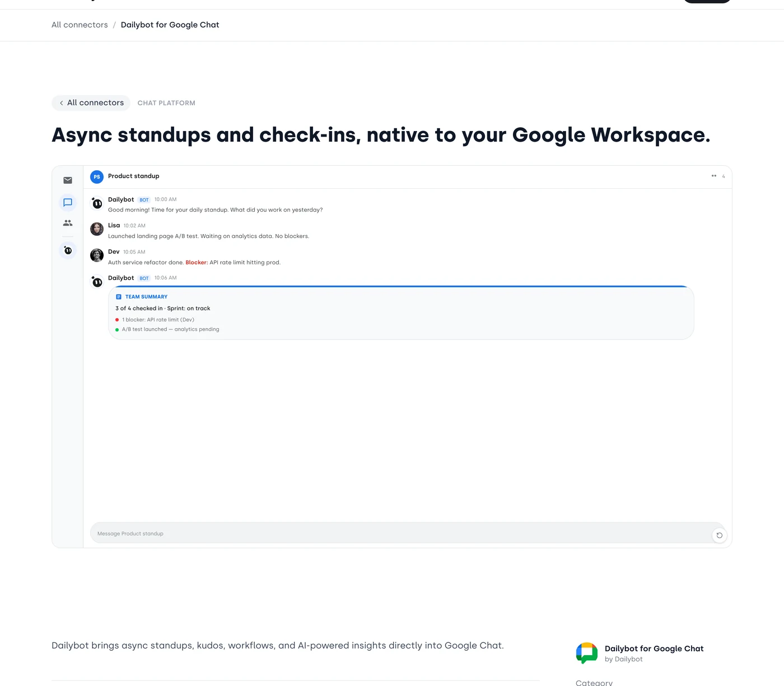Click the red Blocker: label in Dev's message

[x=197, y=263]
